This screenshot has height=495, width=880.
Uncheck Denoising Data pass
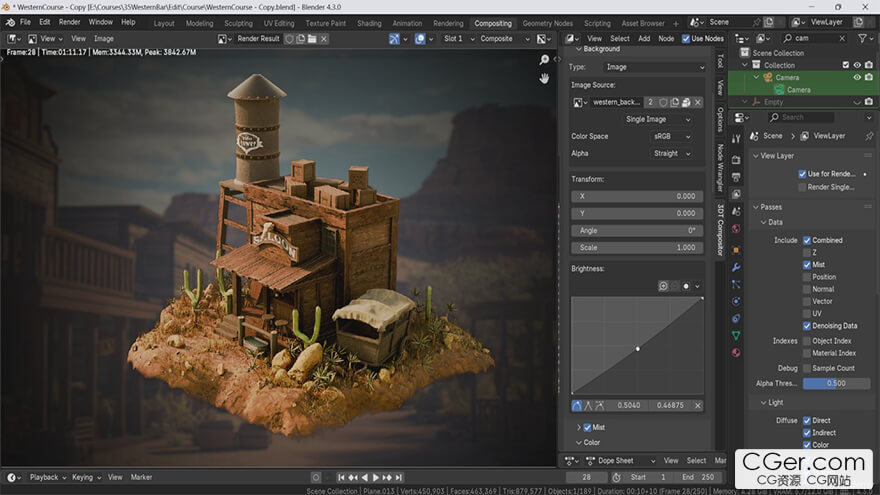click(806, 326)
